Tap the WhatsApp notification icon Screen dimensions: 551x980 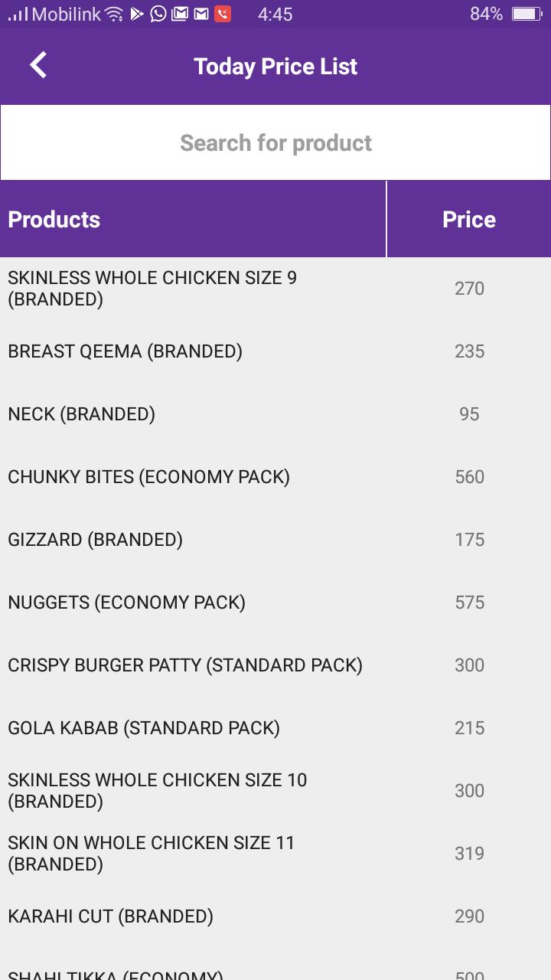[158, 14]
